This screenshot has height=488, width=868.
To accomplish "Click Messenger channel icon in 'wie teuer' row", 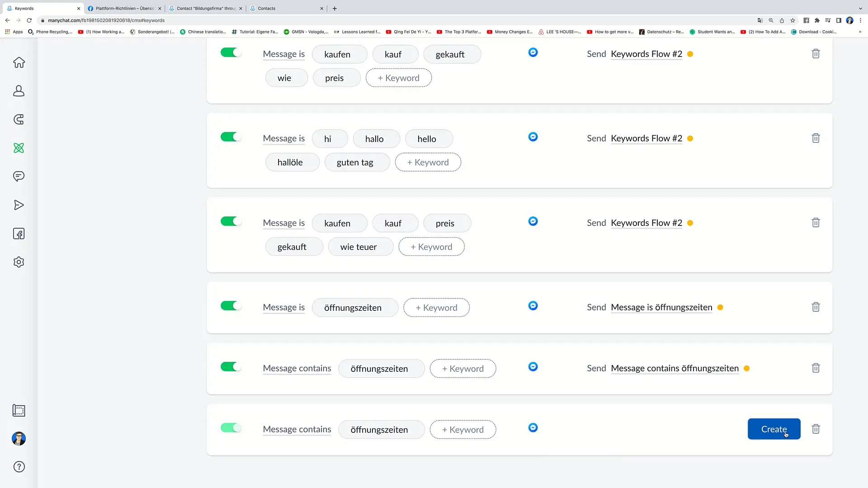I will click(533, 221).
